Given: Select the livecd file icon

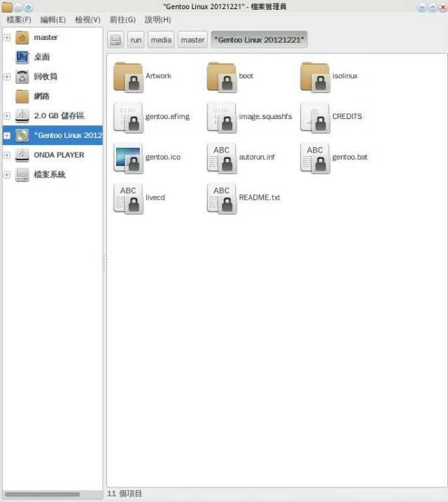Looking at the screenshot, I should pos(128,199).
